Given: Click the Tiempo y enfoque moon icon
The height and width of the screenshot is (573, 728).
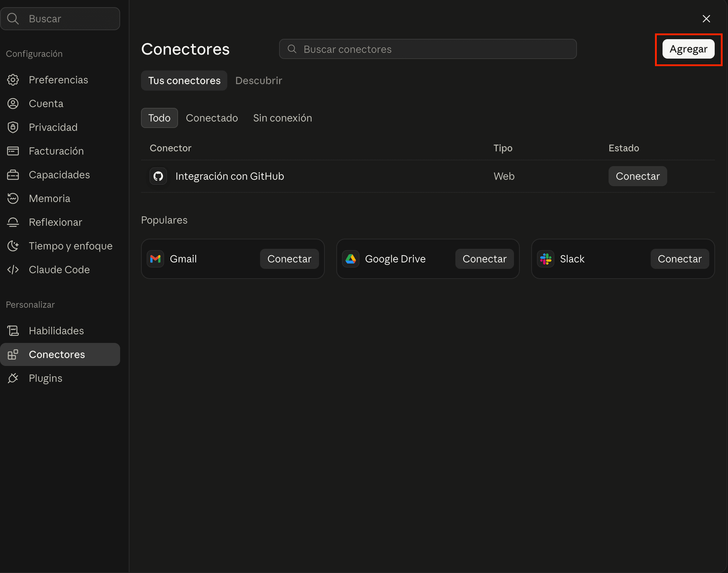Looking at the screenshot, I should [13, 246].
